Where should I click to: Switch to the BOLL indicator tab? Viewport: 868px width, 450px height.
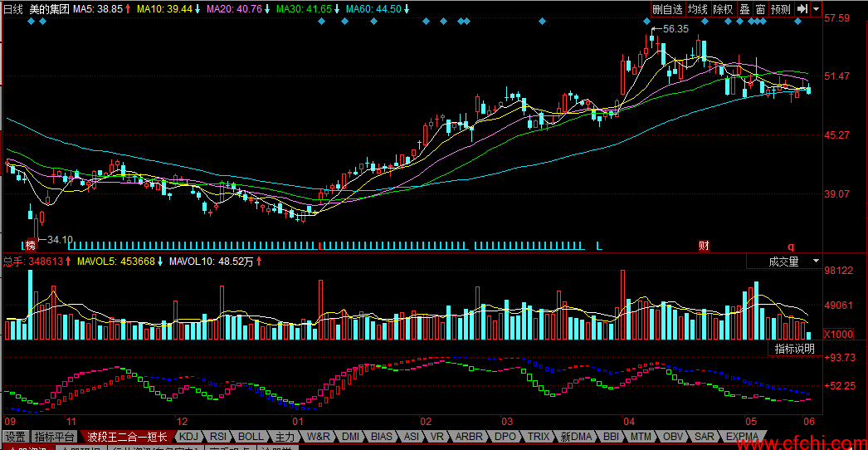tap(251, 436)
